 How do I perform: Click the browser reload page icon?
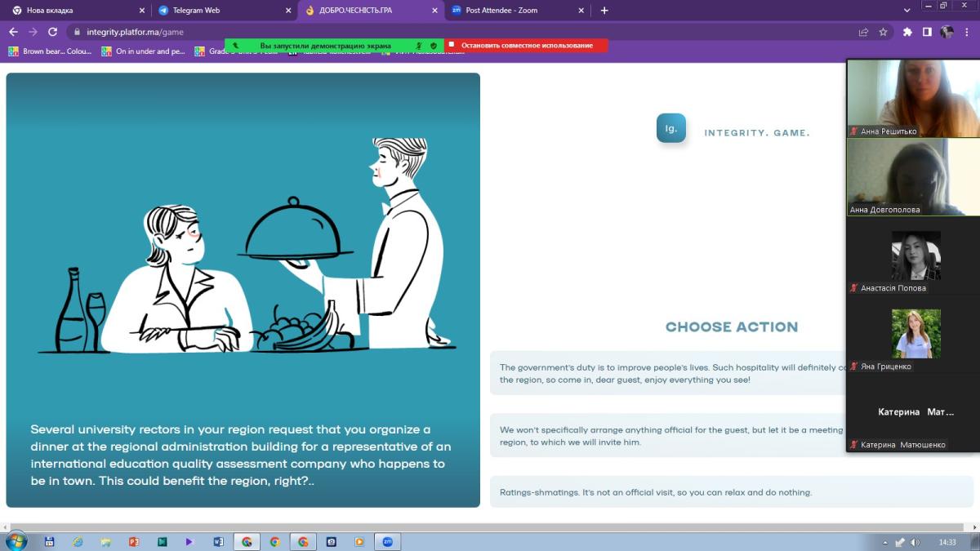pyautogui.click(x=53, y=32)
